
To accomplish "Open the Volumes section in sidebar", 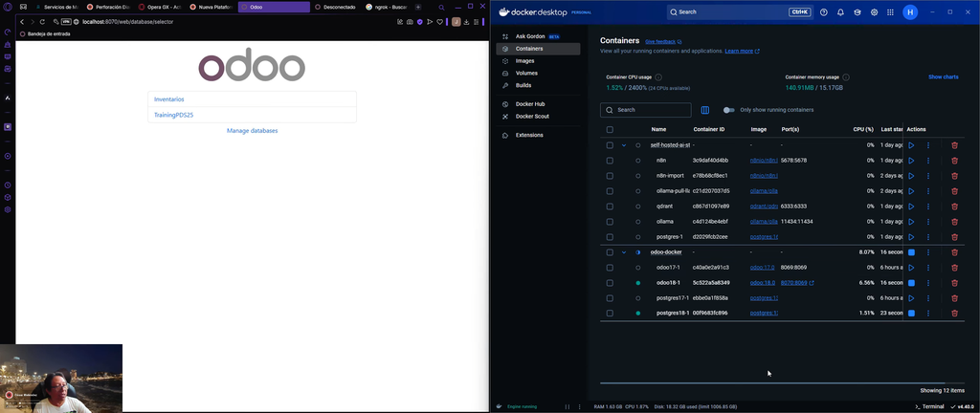I will 526,73.
